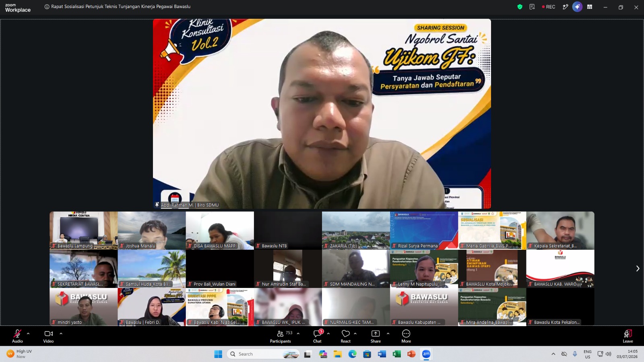This screenshot has height=362, width=644.
Task: Expand the Share options arrow
Action: point(388,333)
